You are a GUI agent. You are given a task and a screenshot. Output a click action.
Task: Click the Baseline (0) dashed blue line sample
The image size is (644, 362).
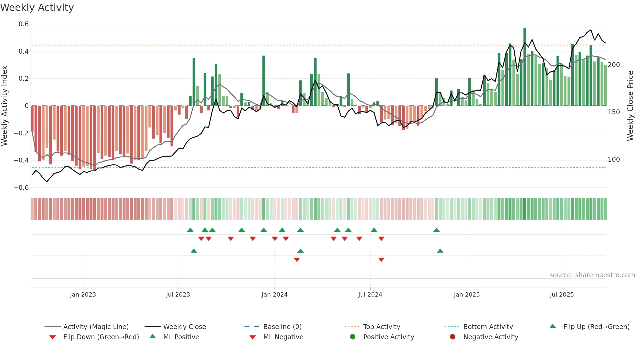(252, 327)
